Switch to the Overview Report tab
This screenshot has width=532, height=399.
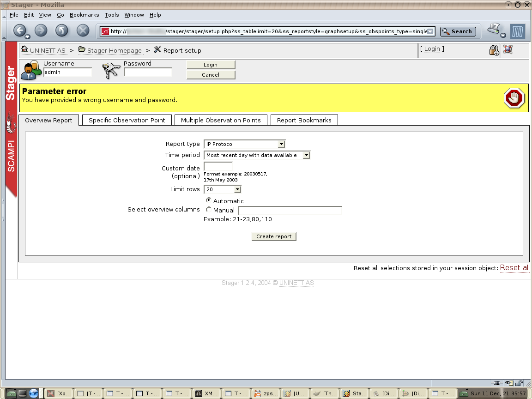tap(48, 120)
